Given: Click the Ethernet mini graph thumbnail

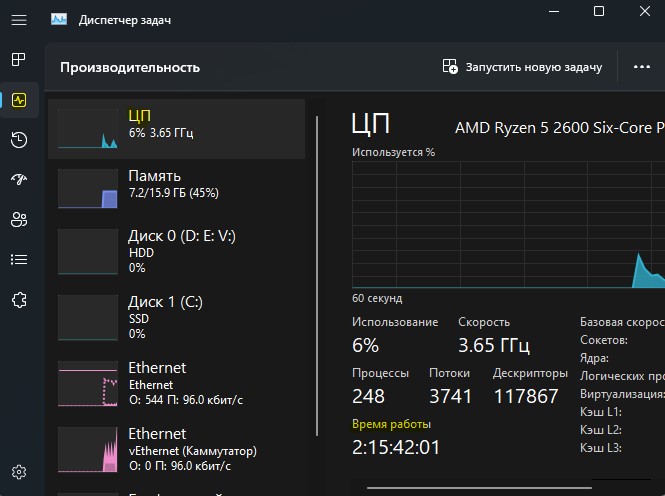Looking at the screenshot, I should click(x=88, y=384).
